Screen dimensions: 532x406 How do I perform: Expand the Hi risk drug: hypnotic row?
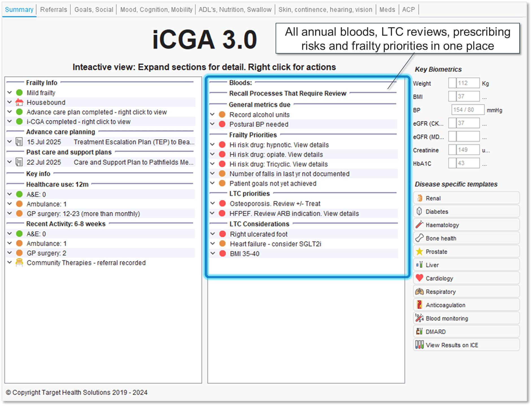coord(213,144)
